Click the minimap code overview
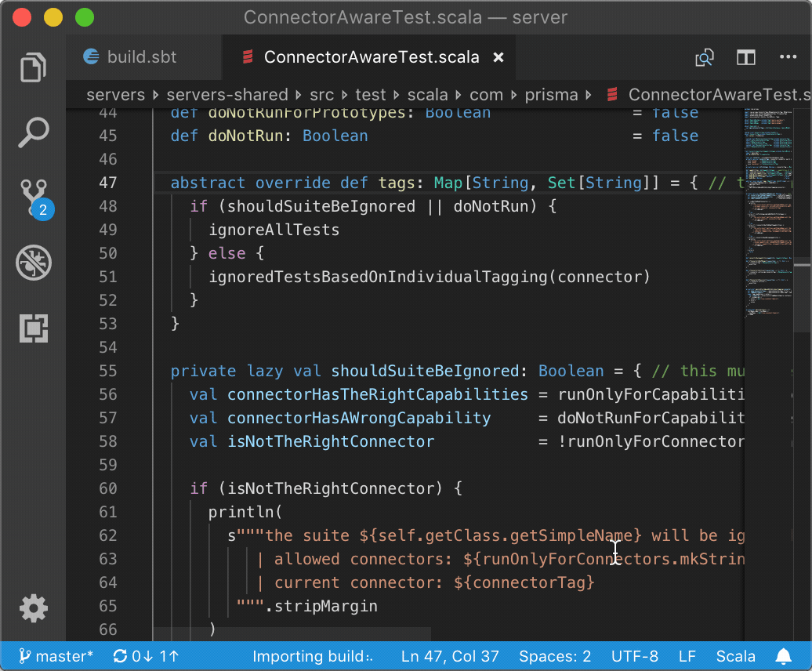The height and width of the screenshot is (671, 812). (x=768, y=212)
